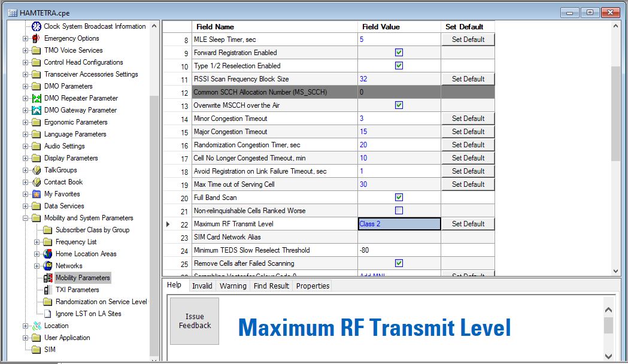
Task: Set Default for Maximum RF Transmit Level
Action: point(468,224)
